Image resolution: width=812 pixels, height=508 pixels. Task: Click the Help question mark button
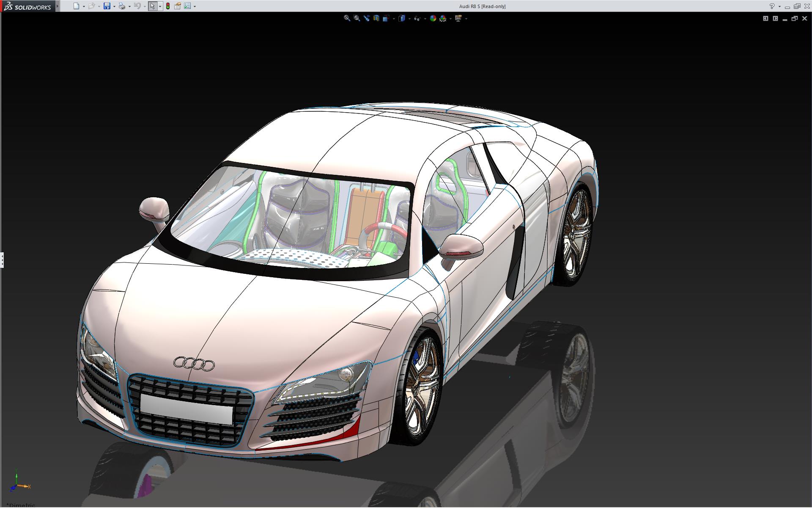772,6
